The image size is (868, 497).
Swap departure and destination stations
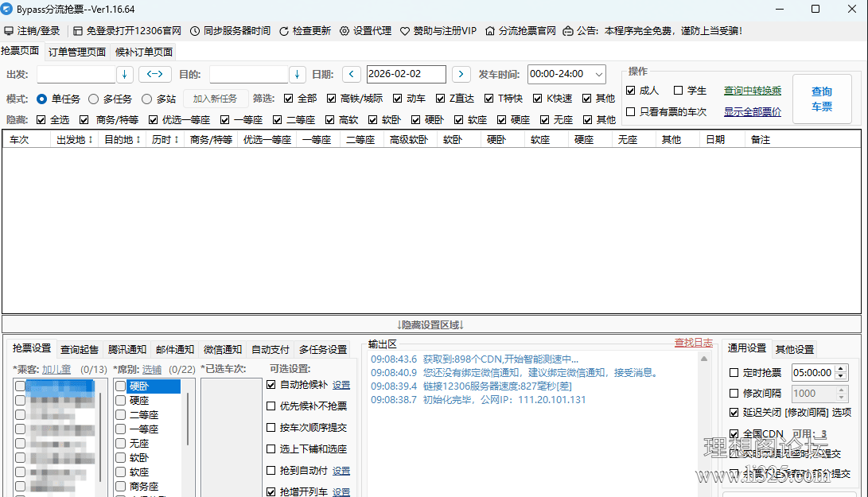tap(155, 74)
